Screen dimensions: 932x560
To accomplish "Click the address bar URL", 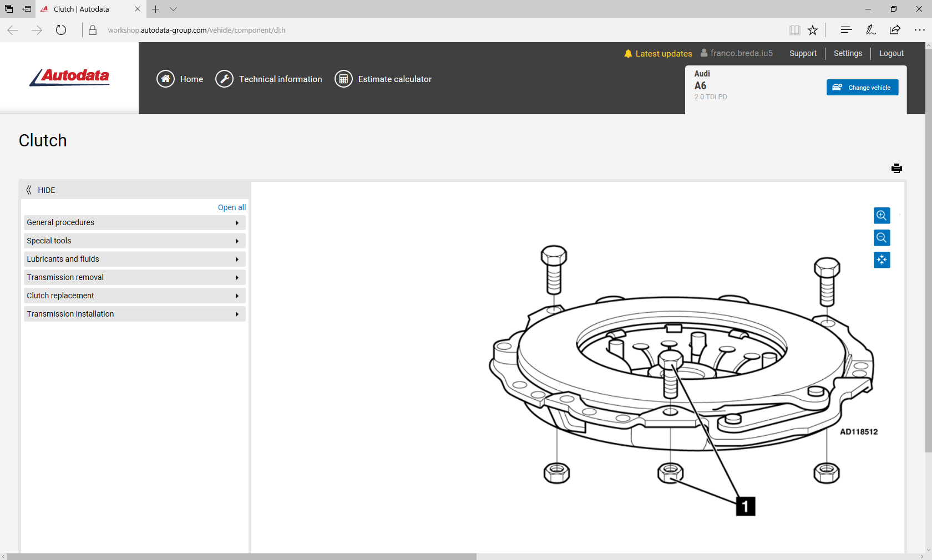I will [196, 30].
